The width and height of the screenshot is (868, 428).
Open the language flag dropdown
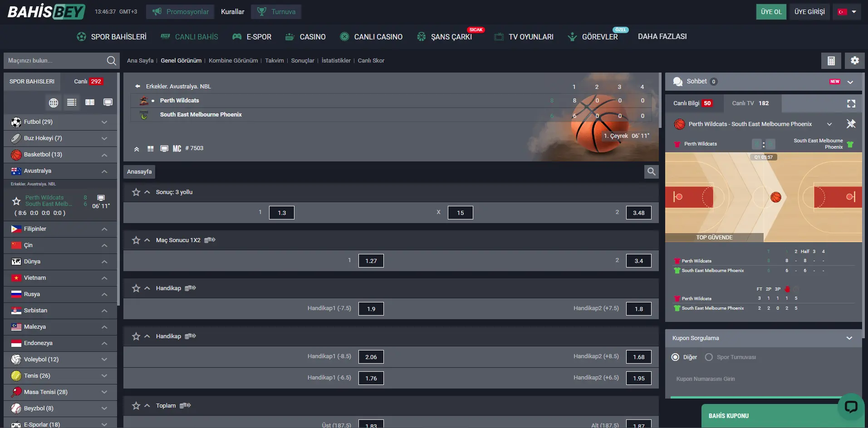847,12
